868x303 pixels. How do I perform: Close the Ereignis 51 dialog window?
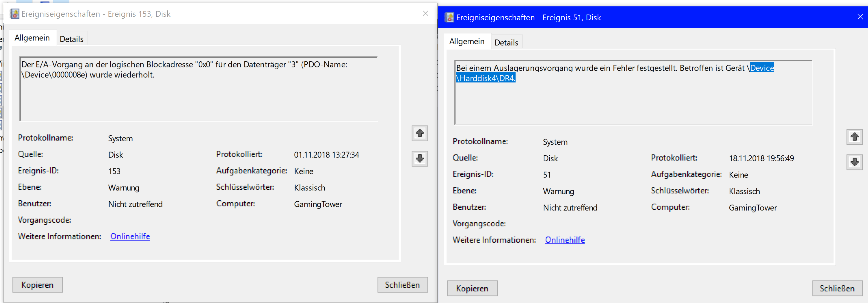tap(860, 17)
